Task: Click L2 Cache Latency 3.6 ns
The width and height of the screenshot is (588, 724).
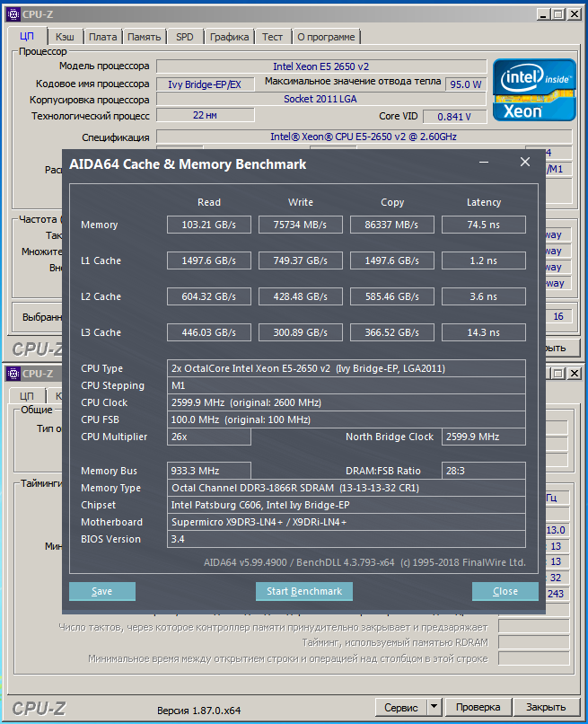Action: pyautogui.click(x=483, y=297)
